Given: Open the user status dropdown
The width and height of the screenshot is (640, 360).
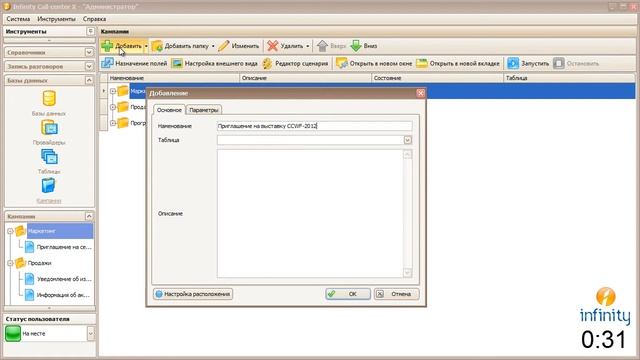Looking at the screenshot, I should (x=91, y=334).
